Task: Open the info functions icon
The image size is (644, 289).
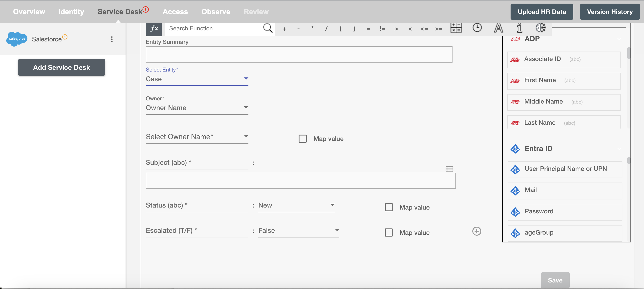Action: (520, 28)
